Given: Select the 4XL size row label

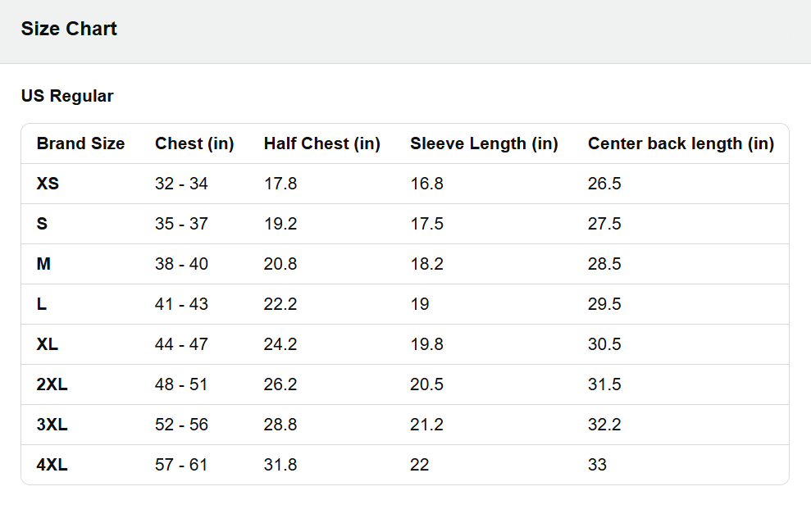Looking at the screenshot, I should 52,465.
